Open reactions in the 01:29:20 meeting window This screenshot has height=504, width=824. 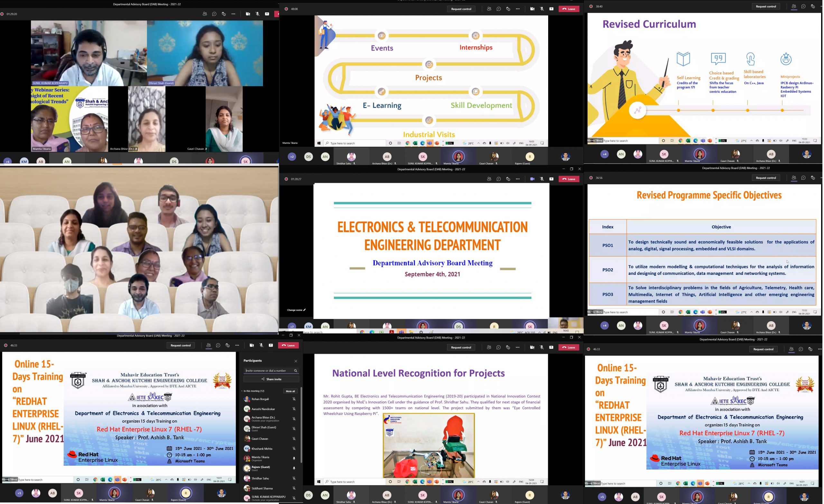coord(224,14)
